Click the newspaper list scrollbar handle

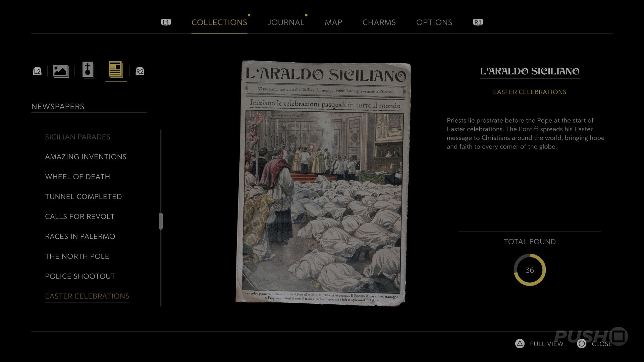point(161,221)
